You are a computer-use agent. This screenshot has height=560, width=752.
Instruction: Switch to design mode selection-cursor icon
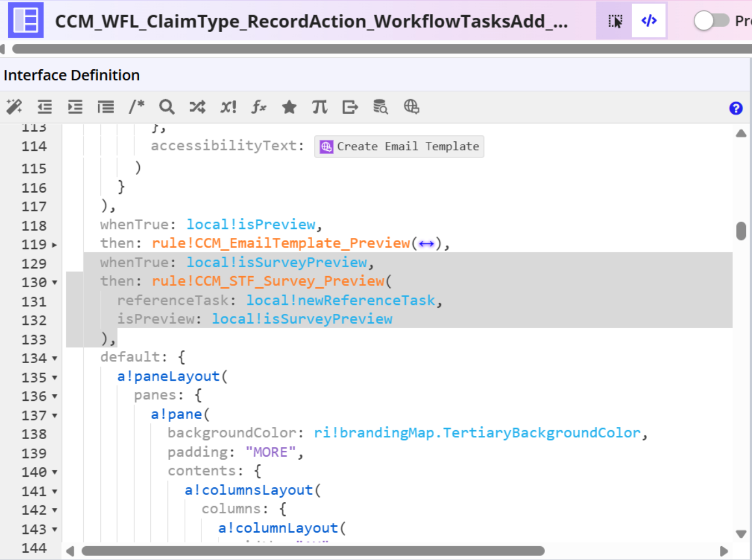click(x=615, y=21)
